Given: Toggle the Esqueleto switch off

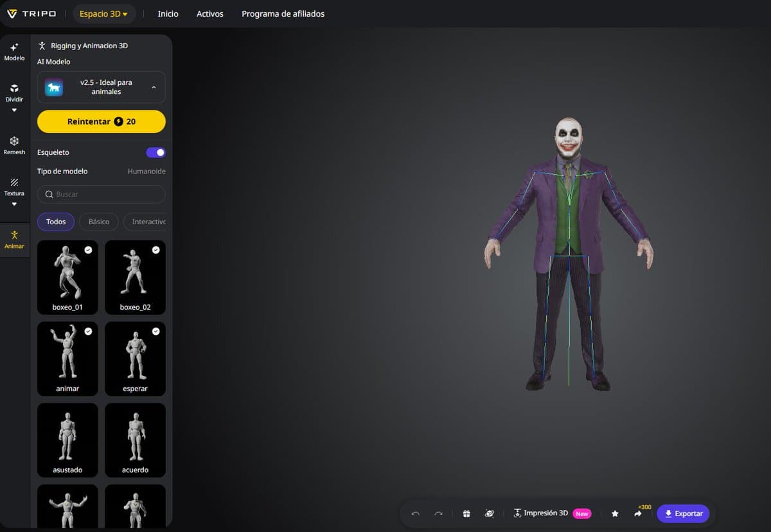Looking at the screenshot, I should (x=155, y=152).
